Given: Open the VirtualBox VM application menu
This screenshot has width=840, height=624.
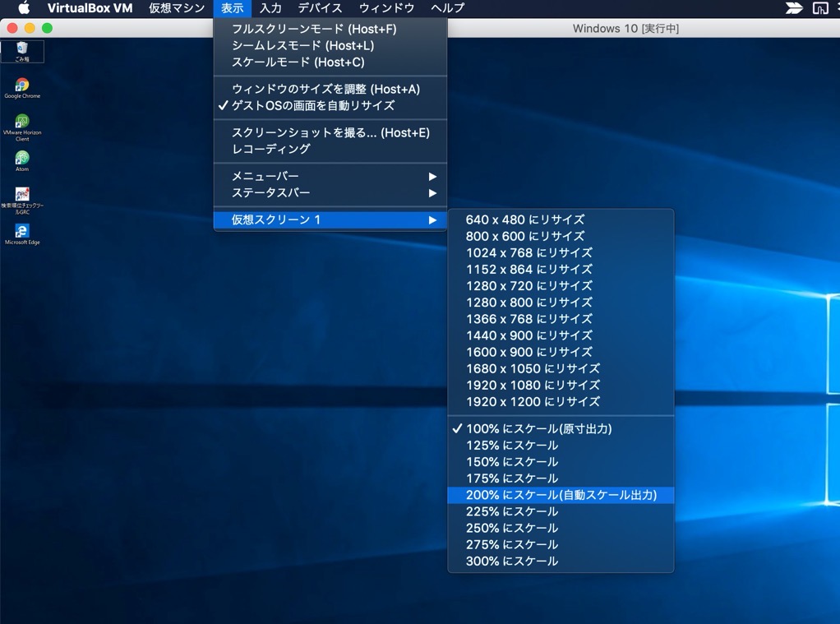Looking at the screenshot, I should point(90,7).
